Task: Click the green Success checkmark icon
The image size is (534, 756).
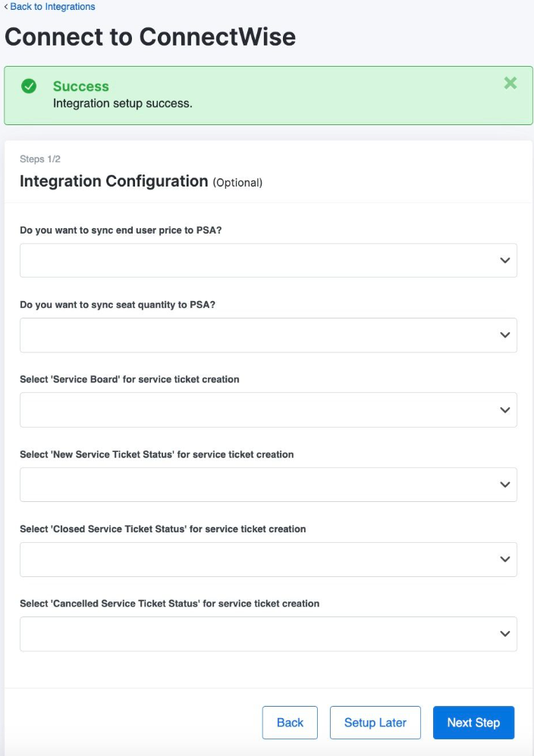Action: 29,86
